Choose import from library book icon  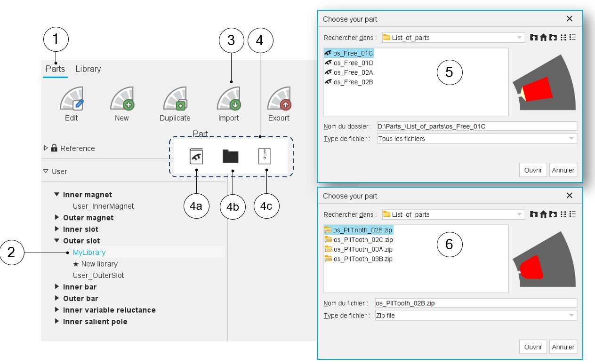pyautogui.click(x=196, y=156)
